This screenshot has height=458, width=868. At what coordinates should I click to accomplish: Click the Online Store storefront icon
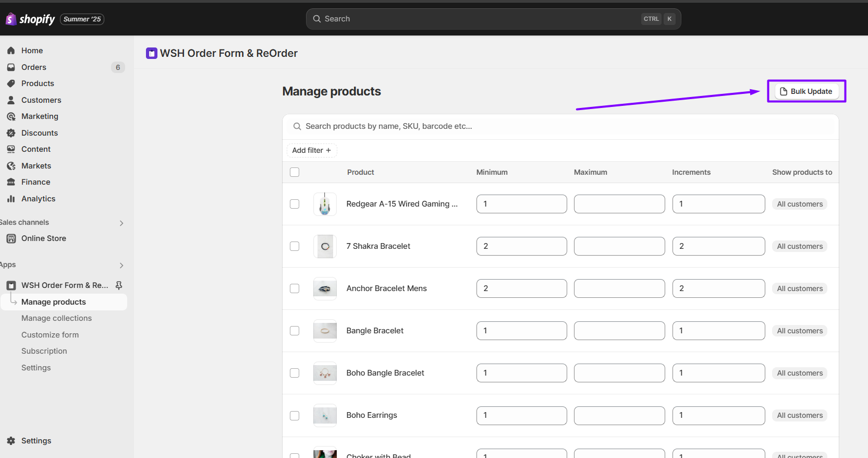[11, 238]
